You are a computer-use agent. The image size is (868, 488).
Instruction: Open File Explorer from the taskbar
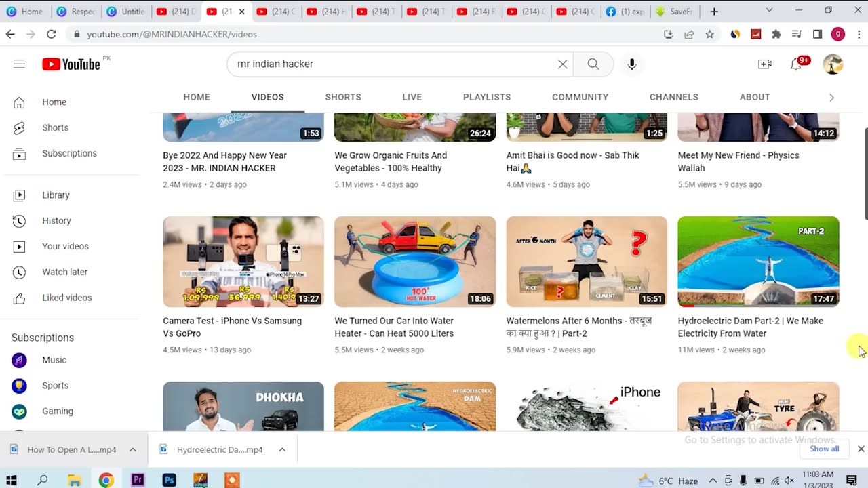point(75,481)
